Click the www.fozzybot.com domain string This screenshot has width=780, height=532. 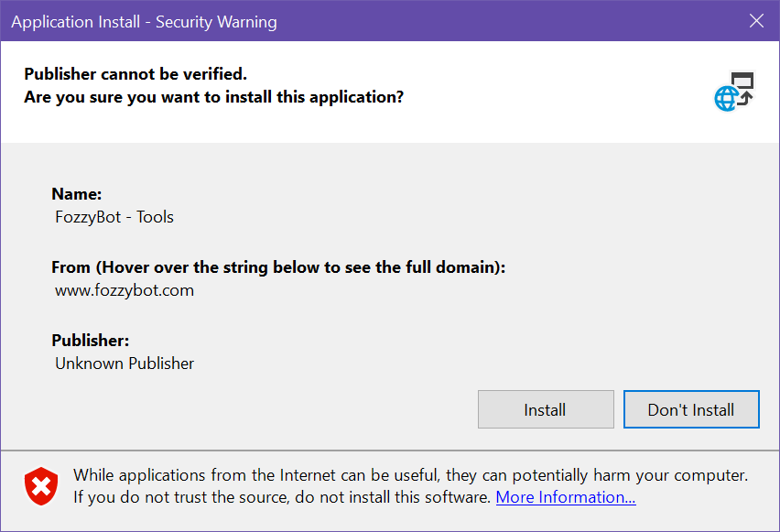125,290
